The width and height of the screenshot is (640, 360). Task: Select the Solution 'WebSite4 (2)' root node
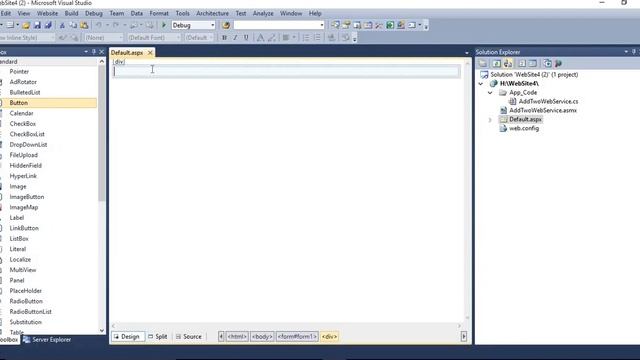[x=534, y=75]
